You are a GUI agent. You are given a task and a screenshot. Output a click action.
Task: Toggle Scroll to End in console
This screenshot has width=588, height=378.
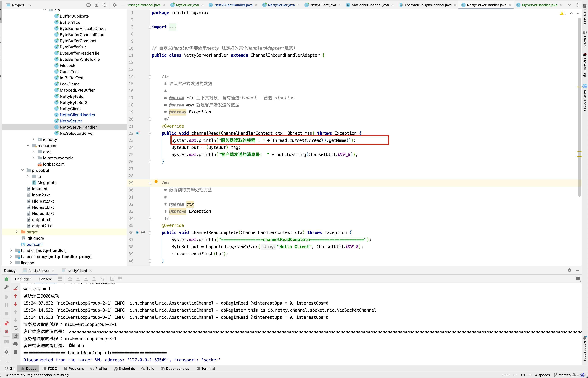[15, 336]
